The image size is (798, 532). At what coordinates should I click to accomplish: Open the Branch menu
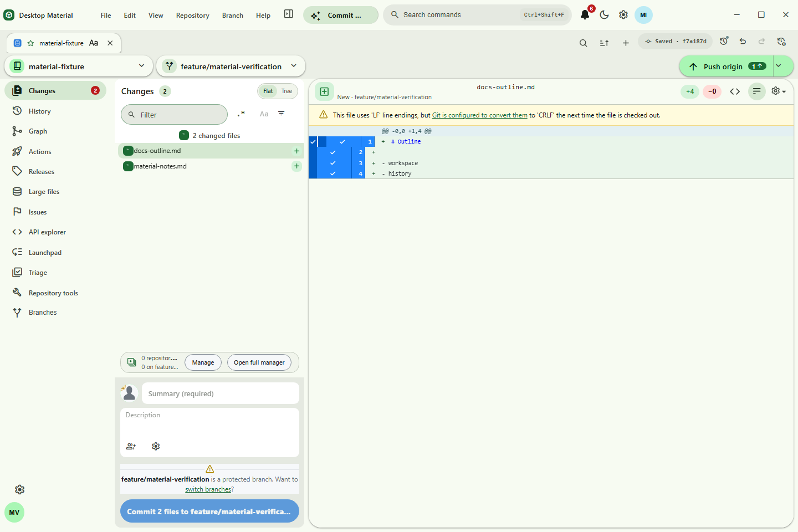coord(233,15)
